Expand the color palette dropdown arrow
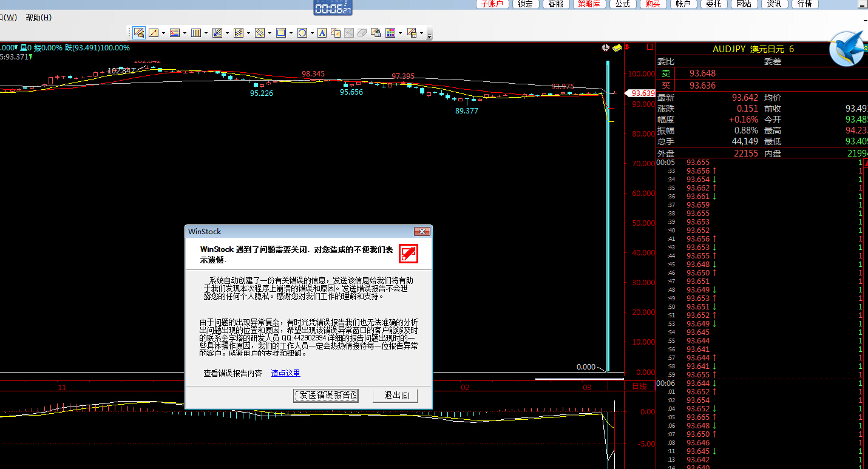868x469 pixels. [x=400, y=33]
